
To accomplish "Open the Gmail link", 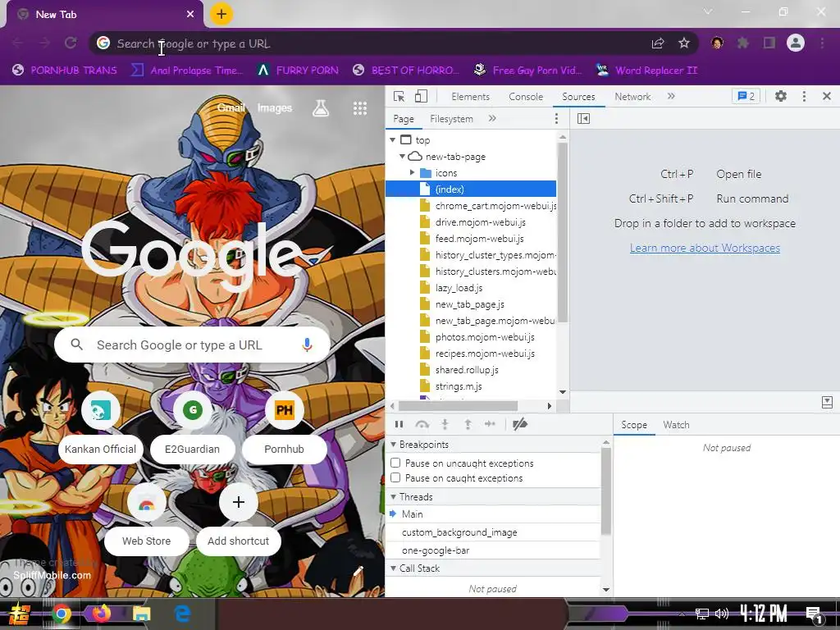I will 231,107.
